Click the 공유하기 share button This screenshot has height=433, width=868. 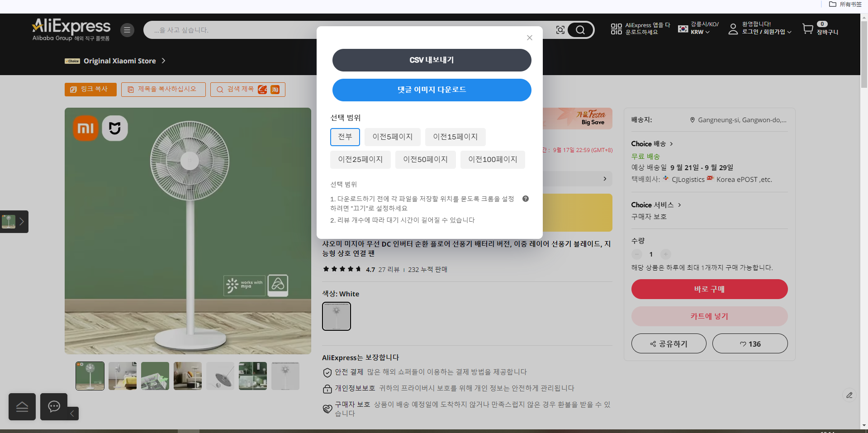click(x=669, y=343)
